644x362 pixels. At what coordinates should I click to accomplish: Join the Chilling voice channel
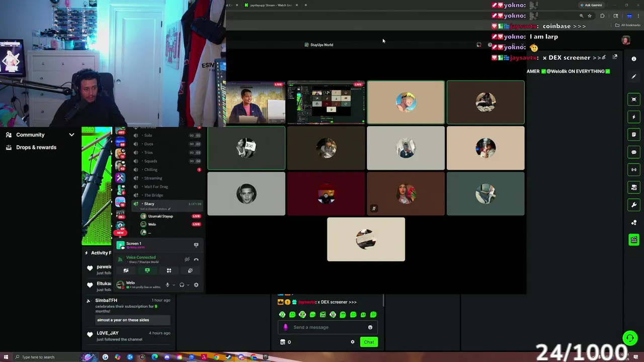(167, 169)
